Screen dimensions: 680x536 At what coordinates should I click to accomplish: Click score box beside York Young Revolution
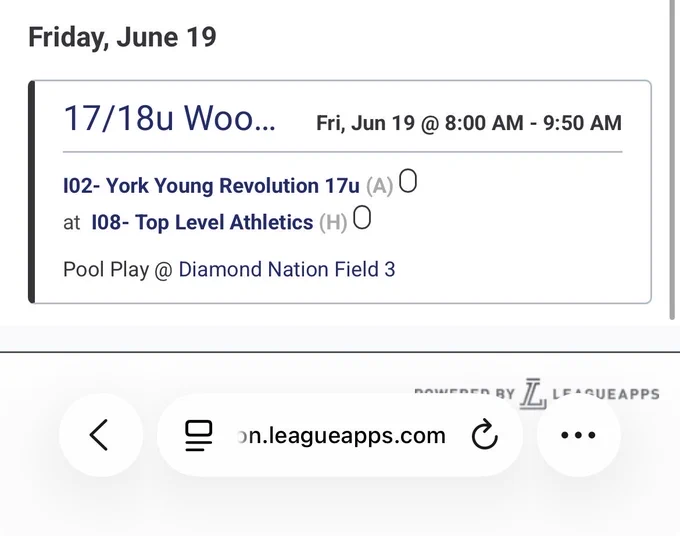tap(408, 180)
